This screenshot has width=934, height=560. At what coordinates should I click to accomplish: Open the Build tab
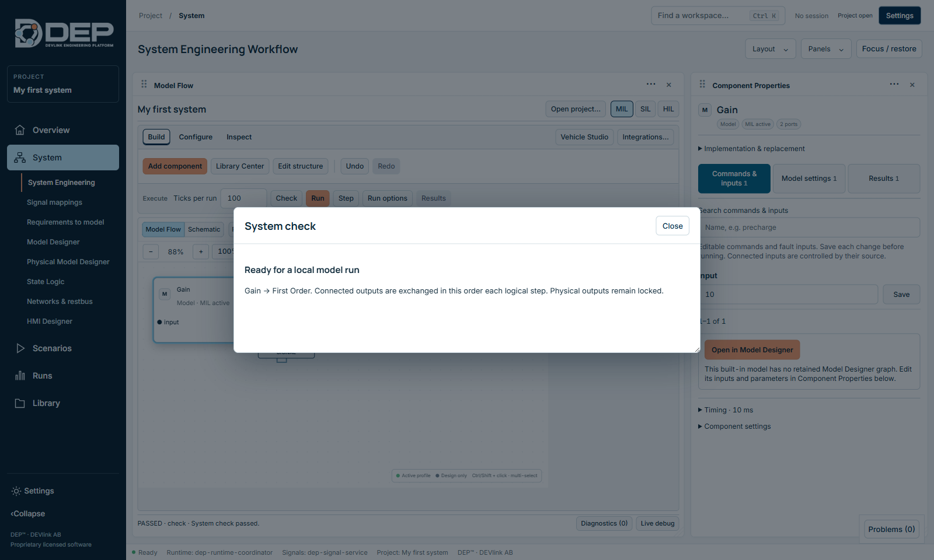tap(156, 137)
